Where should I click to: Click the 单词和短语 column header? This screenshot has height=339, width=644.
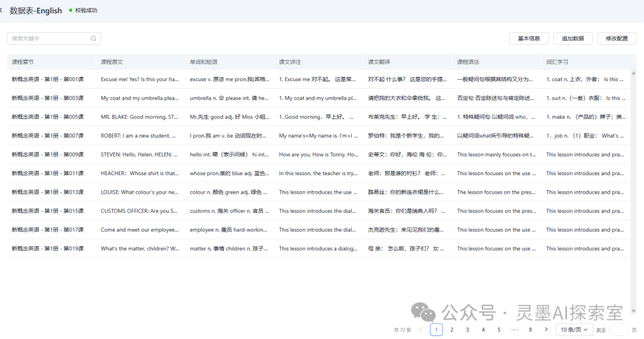coord(229,62)
